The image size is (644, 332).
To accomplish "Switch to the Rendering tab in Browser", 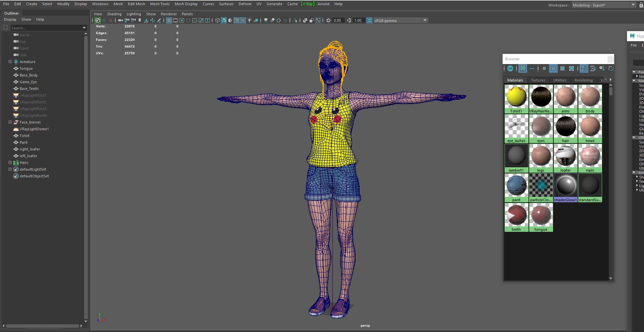I will point(583,80).
